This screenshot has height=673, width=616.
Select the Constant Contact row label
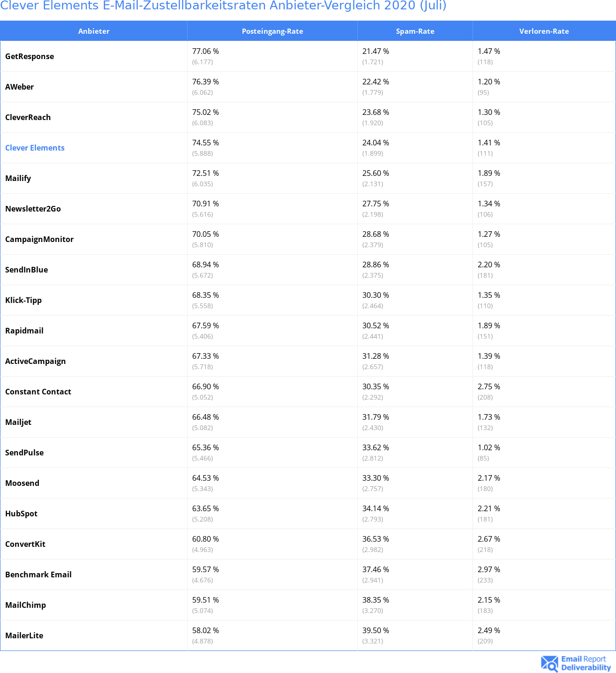[x=38, y=392]
